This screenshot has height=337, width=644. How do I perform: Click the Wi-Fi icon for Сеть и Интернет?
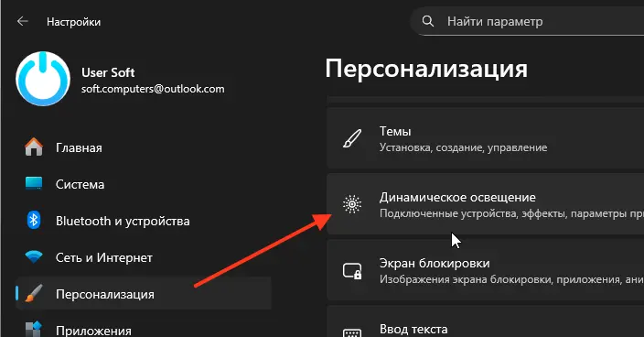pos(34,256)
